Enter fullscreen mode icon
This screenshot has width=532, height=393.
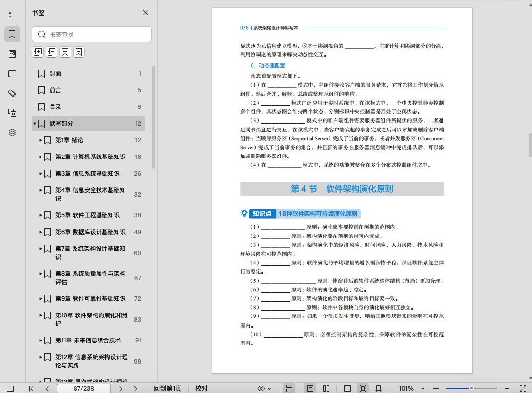(523, 388)
